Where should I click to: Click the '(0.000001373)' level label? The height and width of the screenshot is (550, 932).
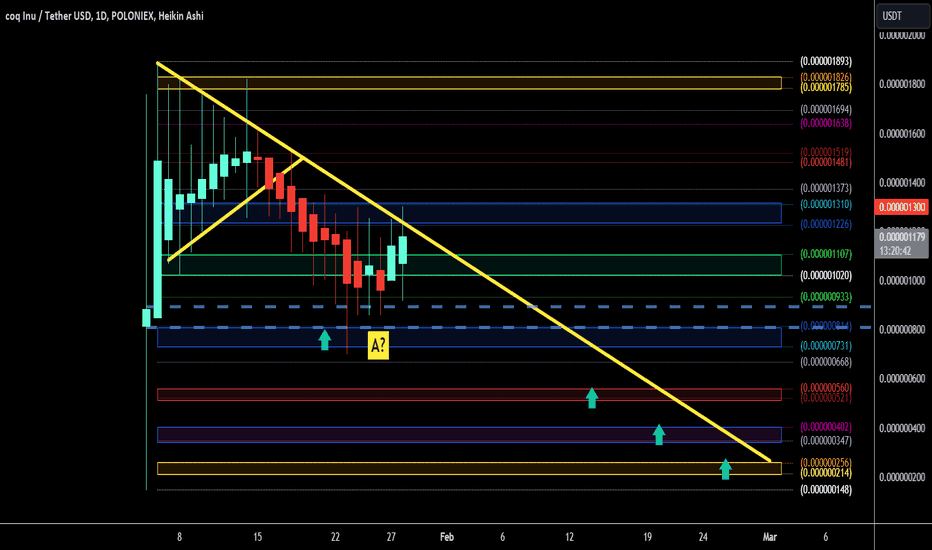(826, 188)
